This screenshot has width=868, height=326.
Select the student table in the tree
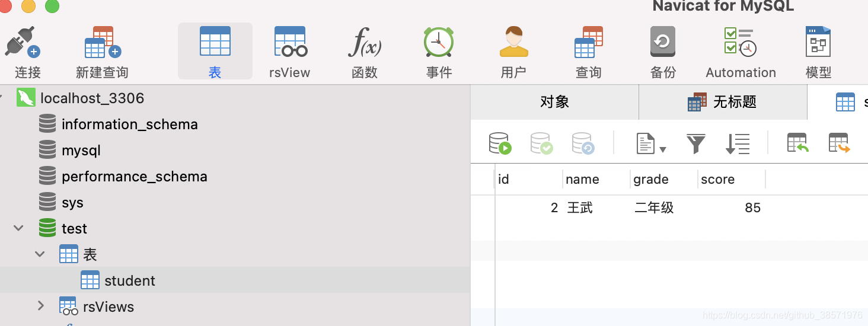click(130, 281)
